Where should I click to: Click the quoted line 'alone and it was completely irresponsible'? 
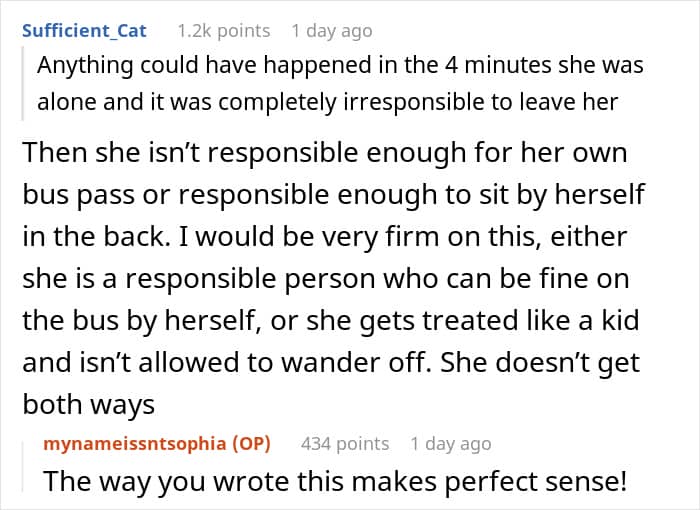[328, 102]
